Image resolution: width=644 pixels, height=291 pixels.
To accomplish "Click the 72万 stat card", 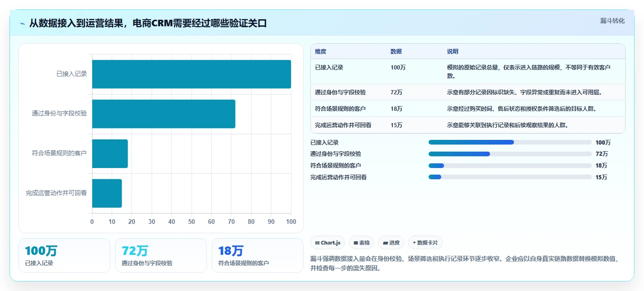I will (161, 255).
